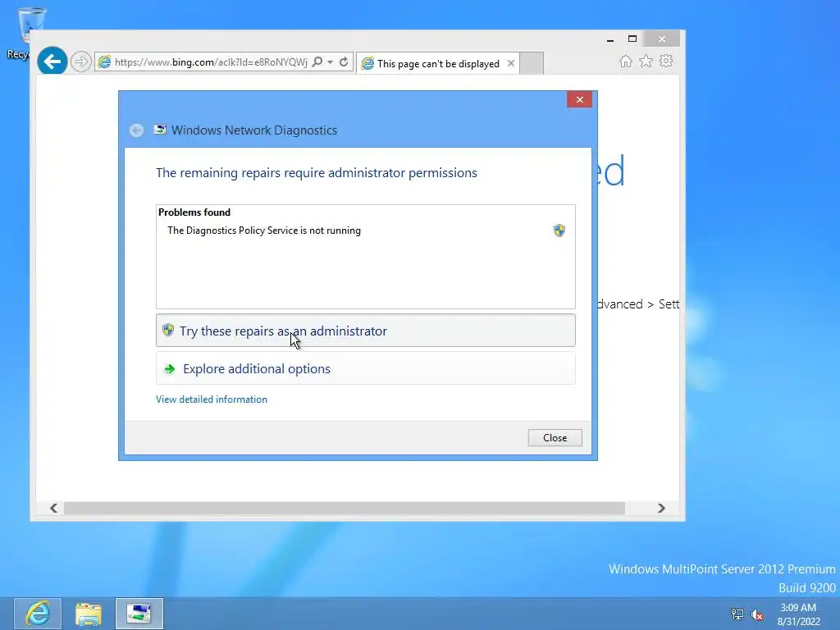Open Internet Explorer from the taskbar
Viewport: 840px width, 630px height.
pos(38,614)
